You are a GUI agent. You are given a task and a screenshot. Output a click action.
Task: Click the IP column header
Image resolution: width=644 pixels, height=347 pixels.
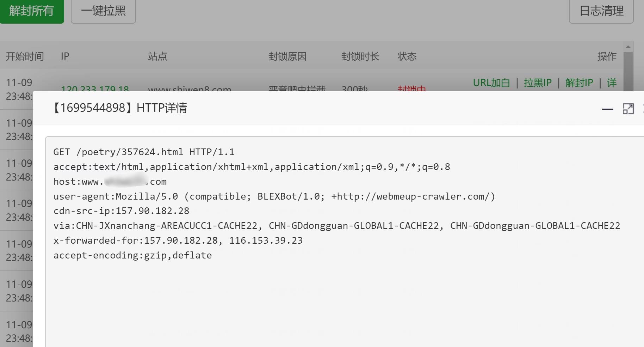click(65, 56)
